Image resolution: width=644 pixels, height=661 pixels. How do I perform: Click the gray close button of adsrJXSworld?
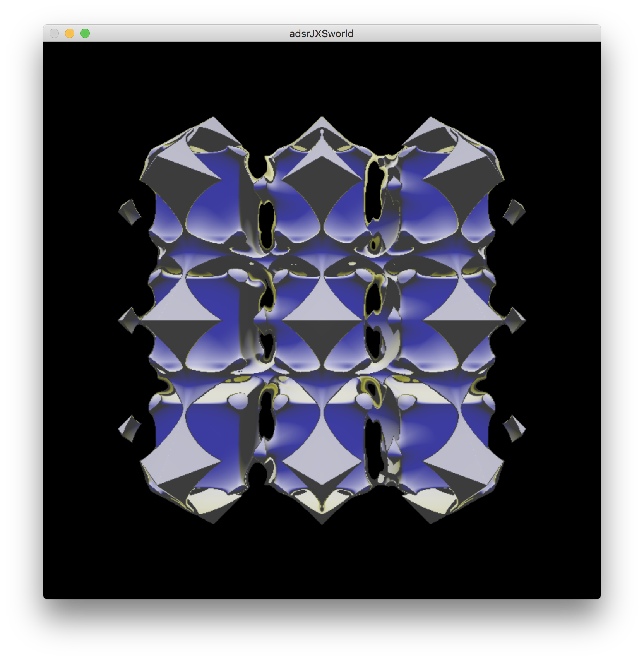[x=54, y=34]
